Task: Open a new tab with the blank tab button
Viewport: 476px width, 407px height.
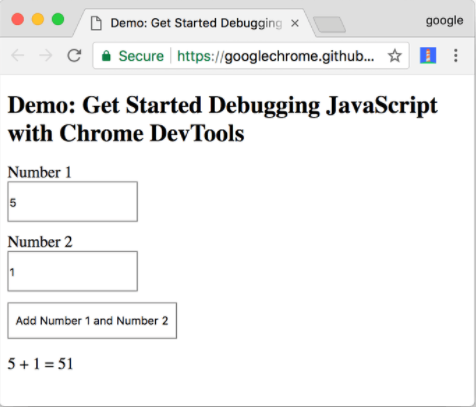Action: click(x=330, y=24)
